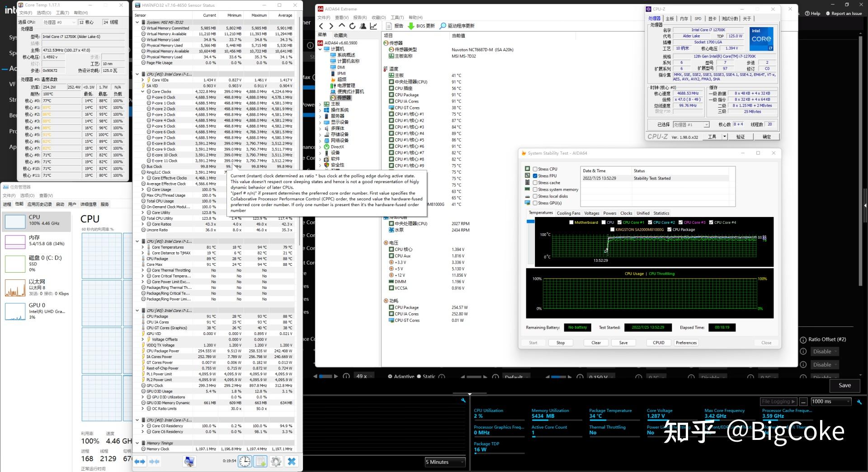This screenshot has width=868, height=472.
Task: Uncheck the Stress FPU checkbox
Action: [535, 176]
